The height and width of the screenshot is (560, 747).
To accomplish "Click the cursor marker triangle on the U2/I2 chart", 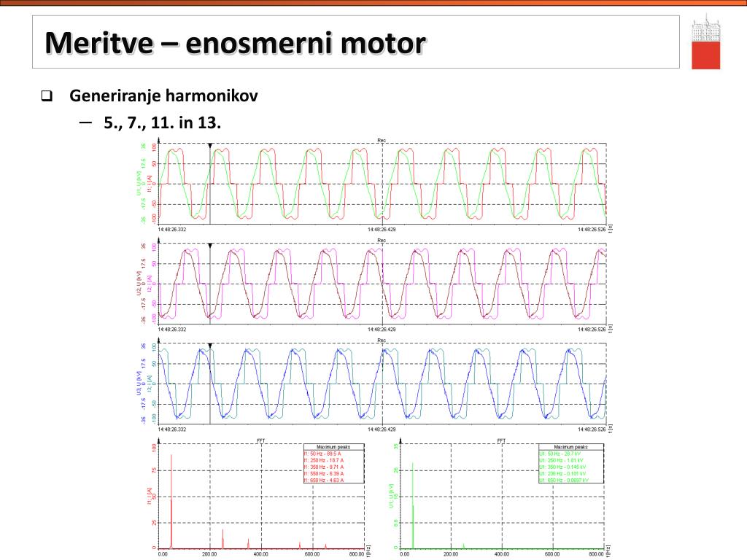I will [209, 246].
